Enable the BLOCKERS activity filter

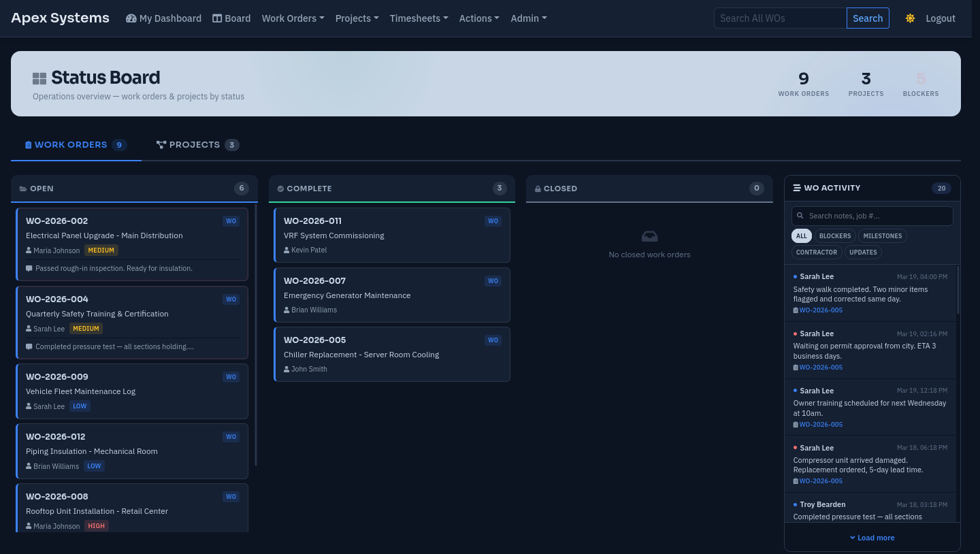(x=834, y=236)
